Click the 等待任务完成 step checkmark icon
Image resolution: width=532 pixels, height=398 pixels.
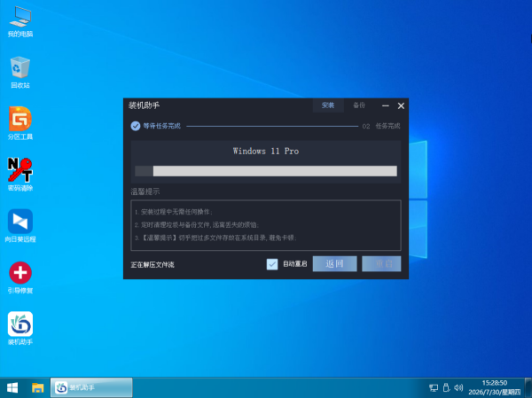(136, 126)
